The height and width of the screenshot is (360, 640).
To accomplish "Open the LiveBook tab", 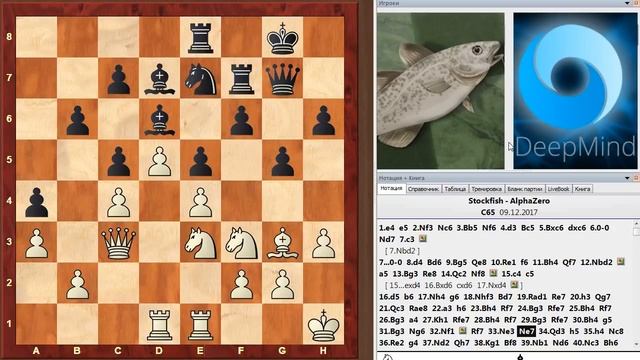I will 558,189.
